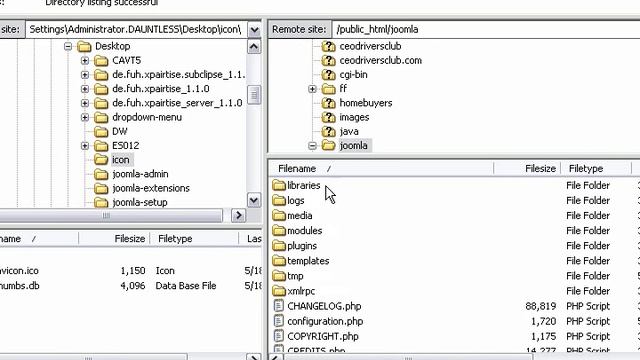This screenshot has width=640, height=360.
Task: Select the COPYRIGHT.php file icon
Action: click(x=279, y=336)
